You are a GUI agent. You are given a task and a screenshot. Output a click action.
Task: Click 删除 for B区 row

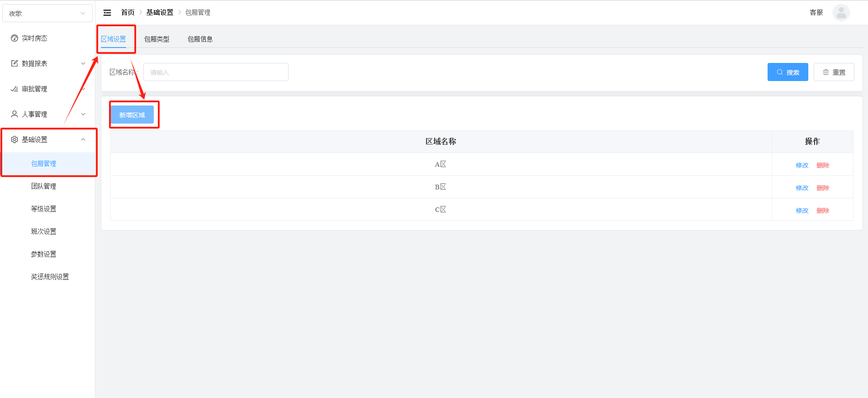(823, 188)
